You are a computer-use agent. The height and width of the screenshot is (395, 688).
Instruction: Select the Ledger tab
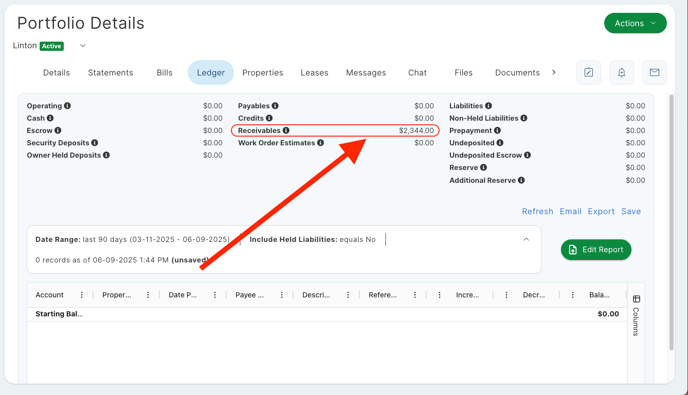(x=211, y=73)
